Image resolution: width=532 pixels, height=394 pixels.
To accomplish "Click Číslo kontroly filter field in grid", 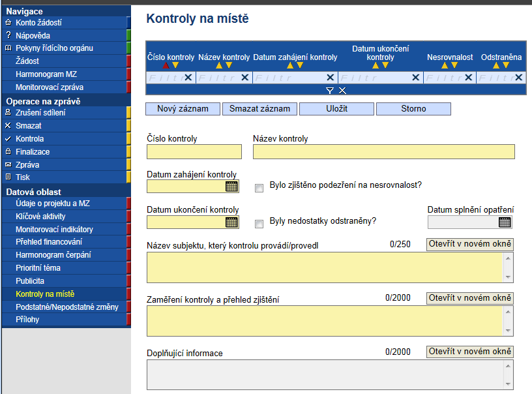I will pyautogui.click(x=166, y=78).
